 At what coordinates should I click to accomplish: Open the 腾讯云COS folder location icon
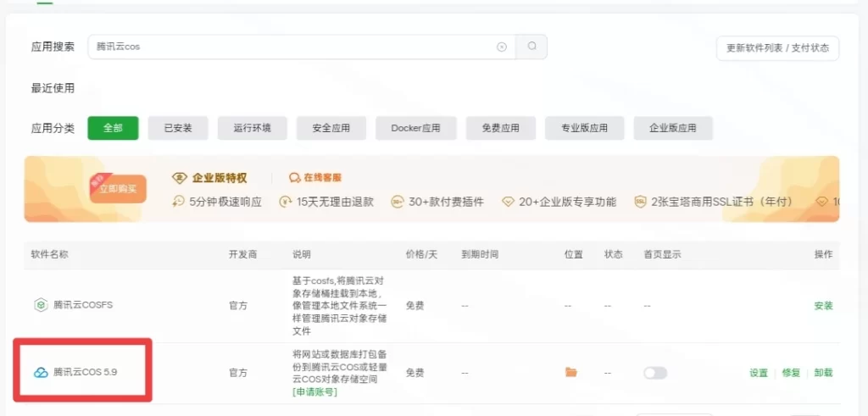571,372
